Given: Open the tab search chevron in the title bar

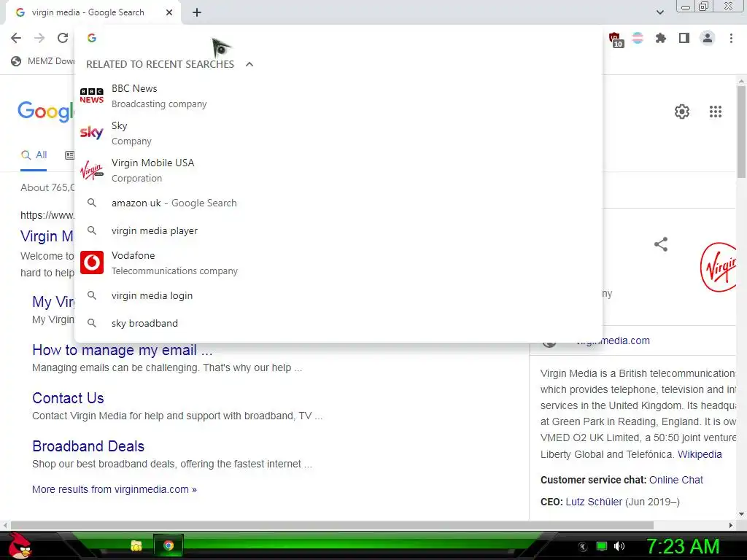Looking at the screenshot, I should pyautogui.click(x=659, y=12).
